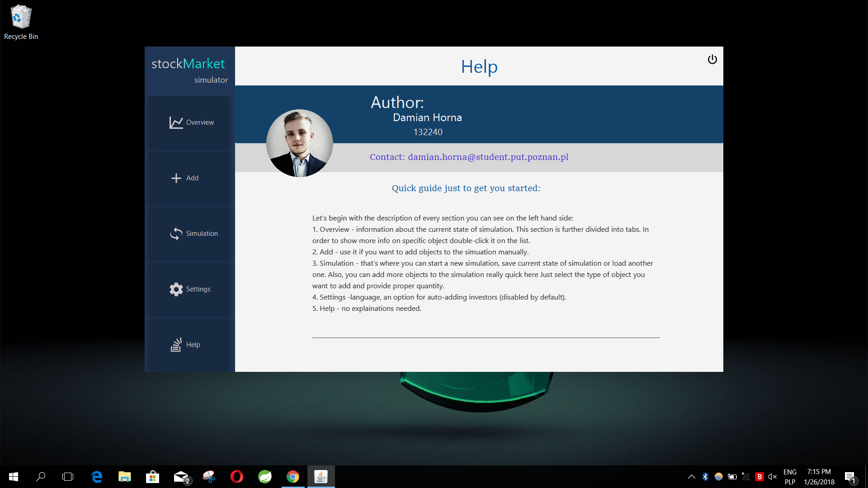Open Simulation via the refresh arrows icon

(x=176, y=234)
